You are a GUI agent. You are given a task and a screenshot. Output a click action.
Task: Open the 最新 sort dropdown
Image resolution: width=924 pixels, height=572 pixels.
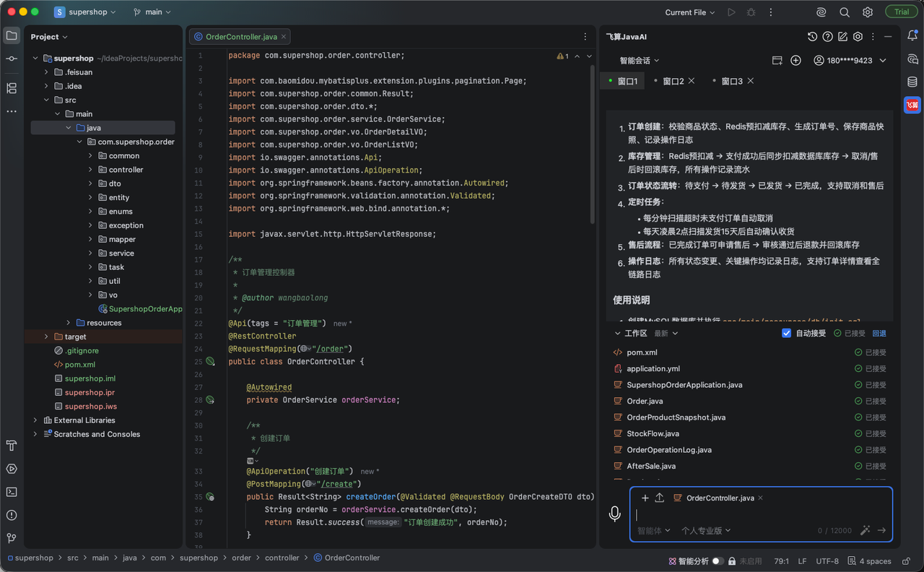pos(666,333)
